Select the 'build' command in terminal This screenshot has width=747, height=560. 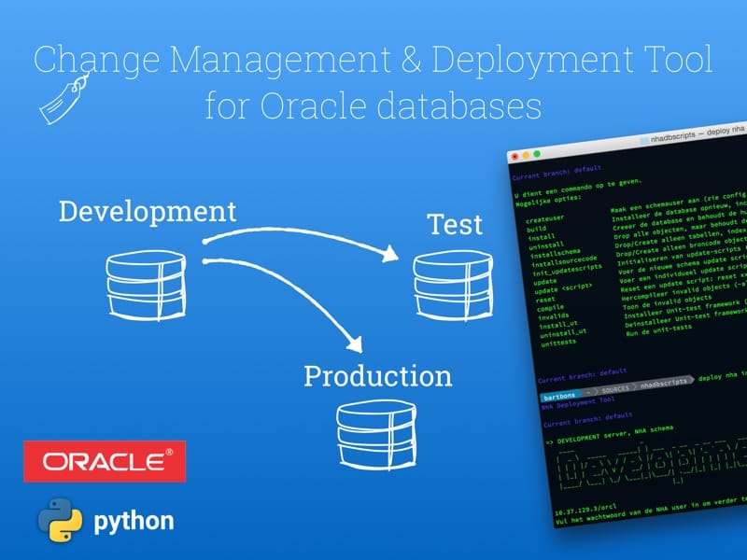point(537,229)
